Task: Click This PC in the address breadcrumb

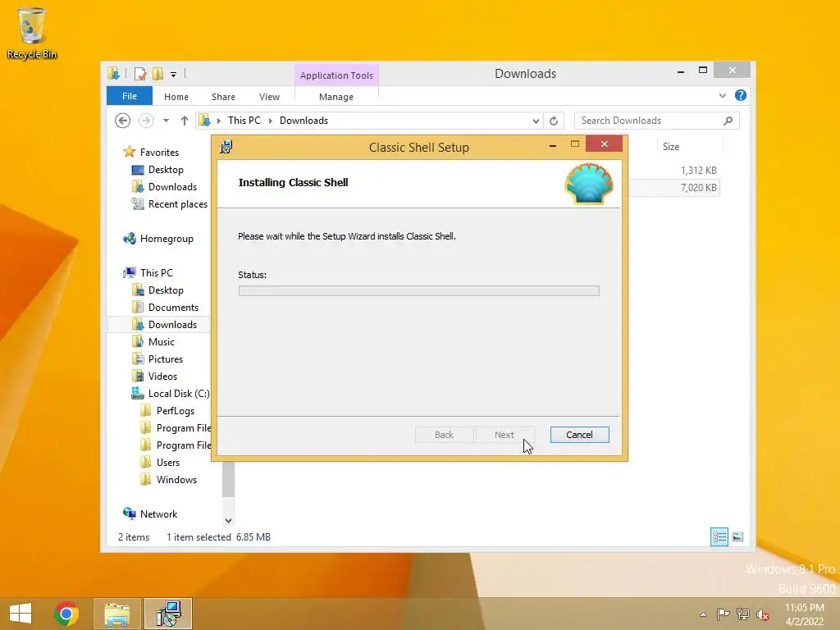Action: (244, 121)
